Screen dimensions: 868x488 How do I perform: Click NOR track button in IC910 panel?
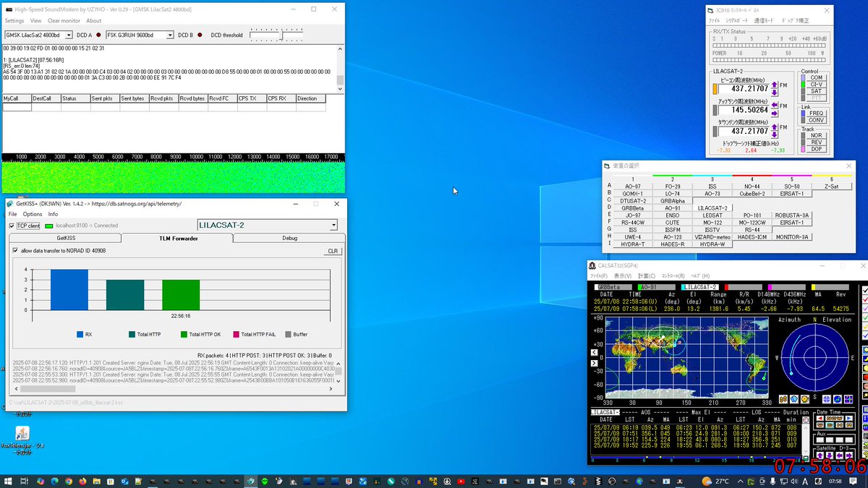click(x=816, y=135)
